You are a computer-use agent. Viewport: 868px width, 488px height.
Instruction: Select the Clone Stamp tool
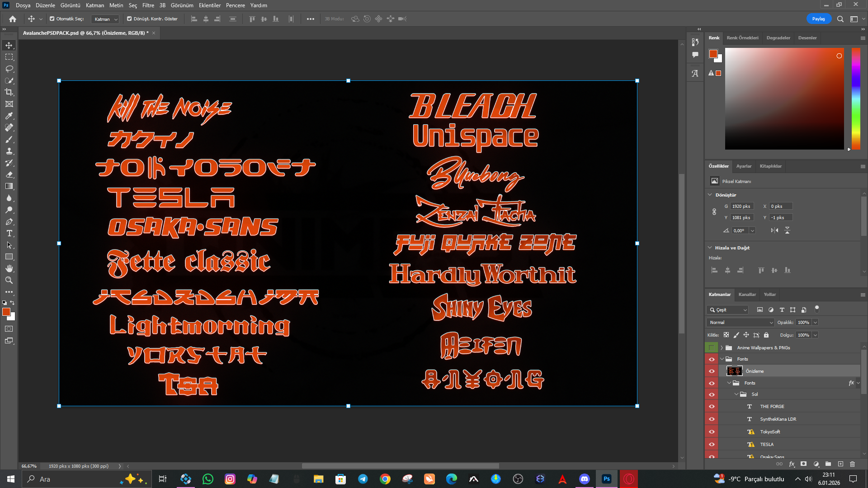(9, 151)
